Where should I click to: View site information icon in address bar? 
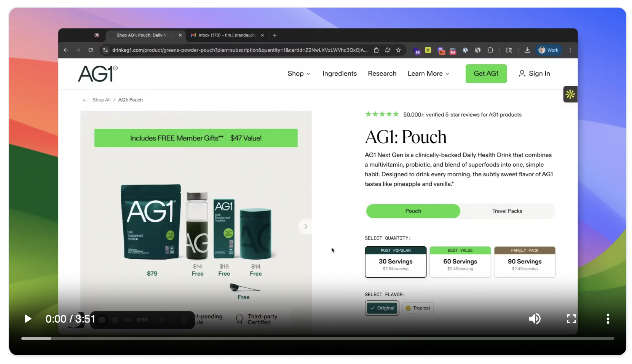pos(105,50)
